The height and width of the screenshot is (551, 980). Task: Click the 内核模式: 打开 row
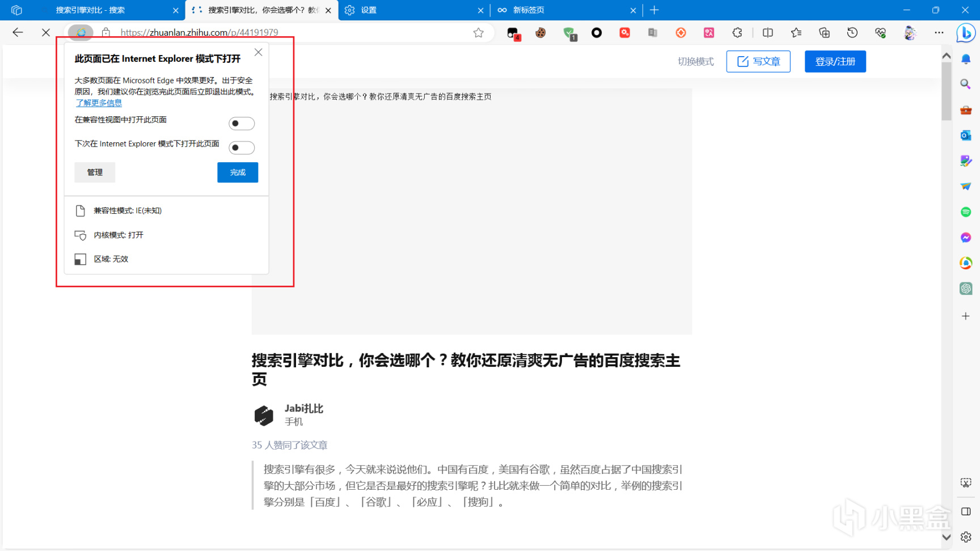pos(166,235)
